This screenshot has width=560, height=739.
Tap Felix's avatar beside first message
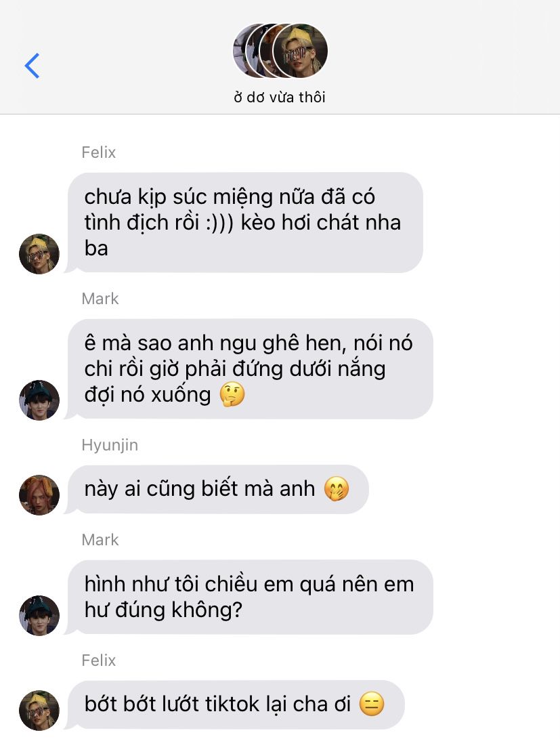[39, 253]
